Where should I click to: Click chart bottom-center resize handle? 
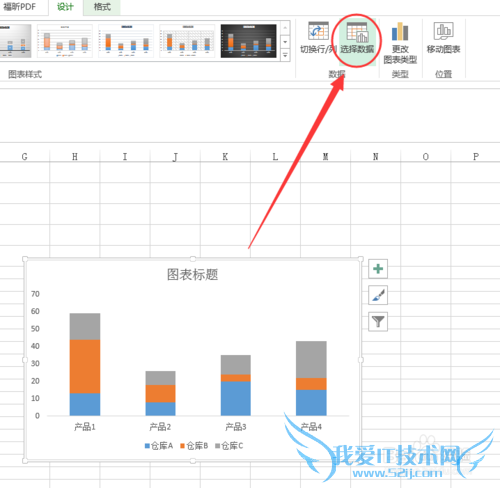193,461
